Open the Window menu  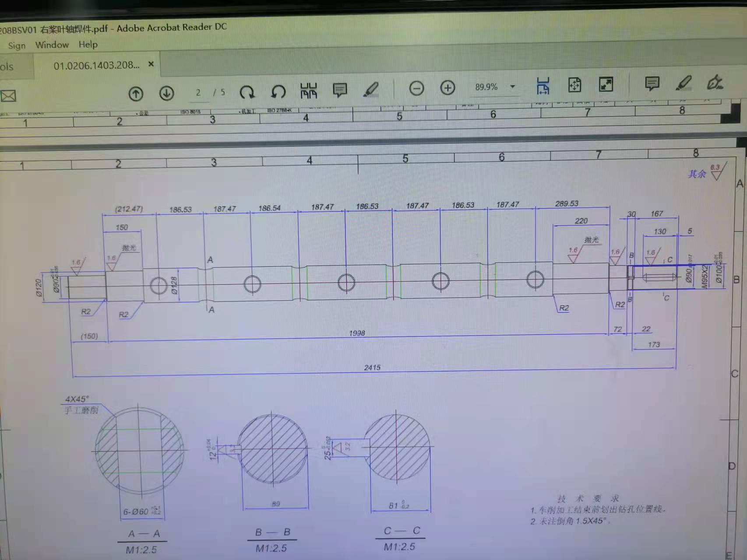coord(52,45)
